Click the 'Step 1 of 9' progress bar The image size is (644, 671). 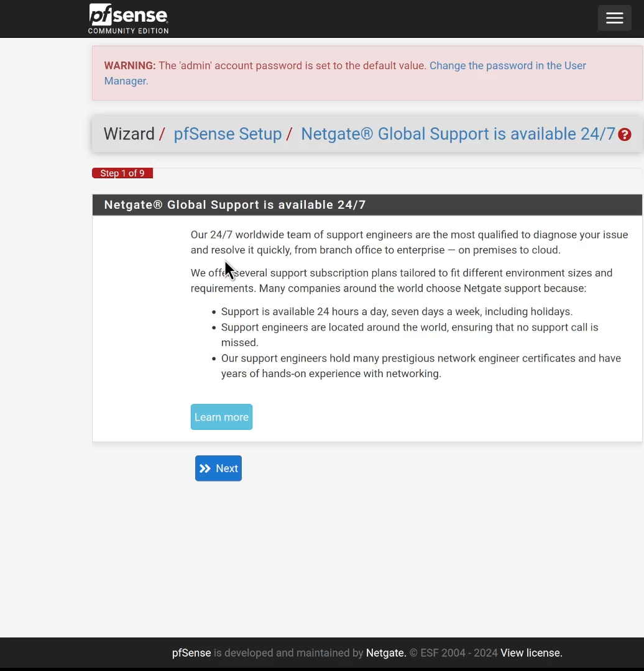[x=122, y=173]
